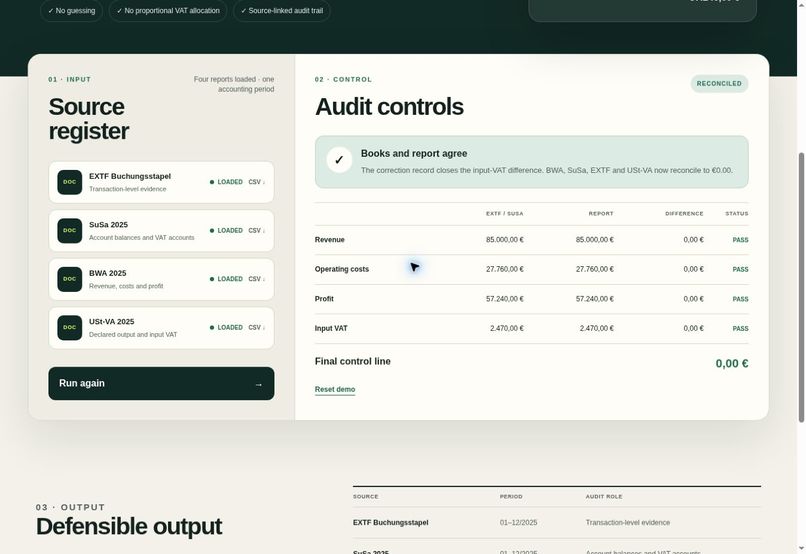Click the Books and report agree heading
This screenshot has height=554, width=806.
tap(414, 154)
